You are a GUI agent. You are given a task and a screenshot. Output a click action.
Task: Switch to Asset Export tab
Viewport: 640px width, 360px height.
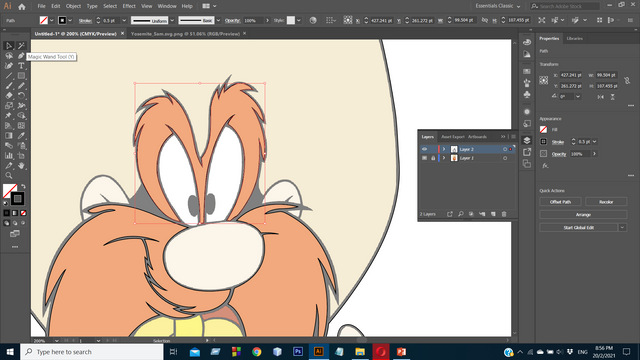[453, 137]
